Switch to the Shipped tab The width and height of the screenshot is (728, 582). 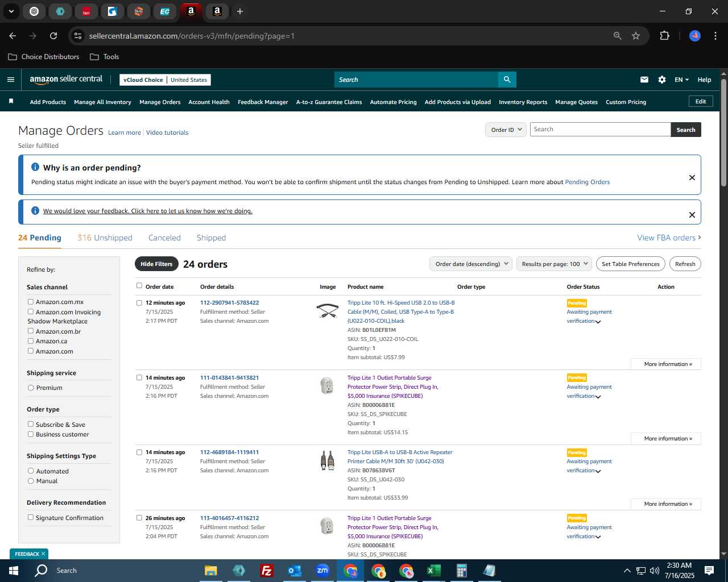tap(211, 238)
